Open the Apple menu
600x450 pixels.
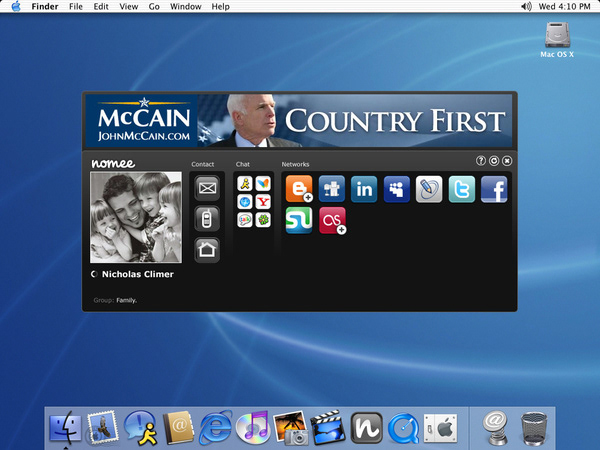pos(16,6)
